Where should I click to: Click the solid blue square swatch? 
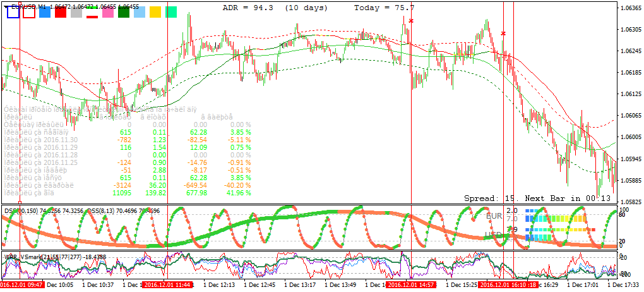pyautogui.click(x=44, y=13)
